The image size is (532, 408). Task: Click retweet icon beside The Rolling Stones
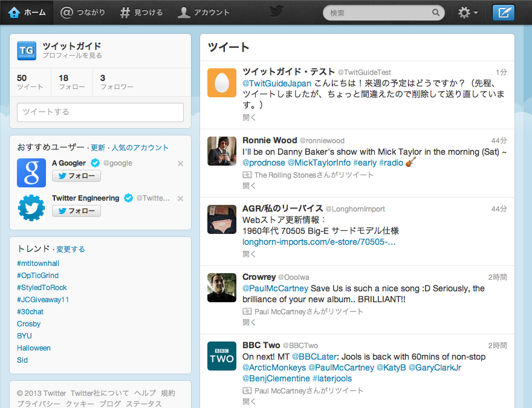[x=247, y=175]
